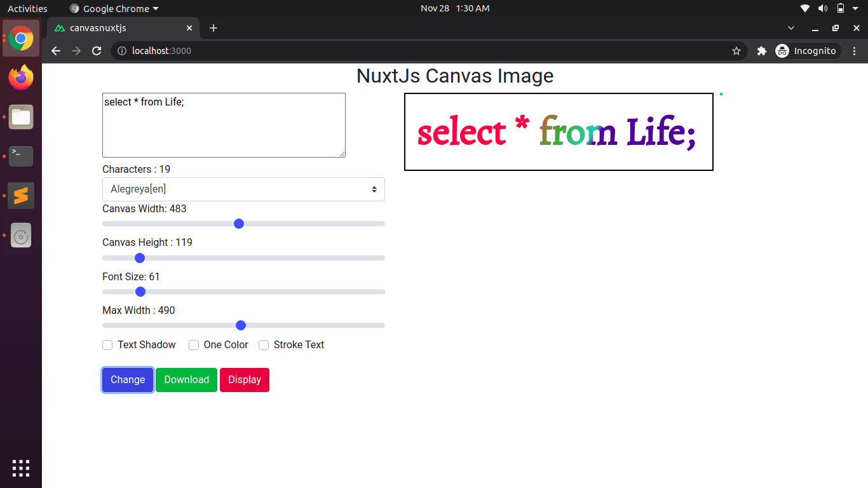Image resolution: width=868 pixels, height=488 pixels.
Task: Adjust the Font Size slider handle
Action: [x=140, y=291]
